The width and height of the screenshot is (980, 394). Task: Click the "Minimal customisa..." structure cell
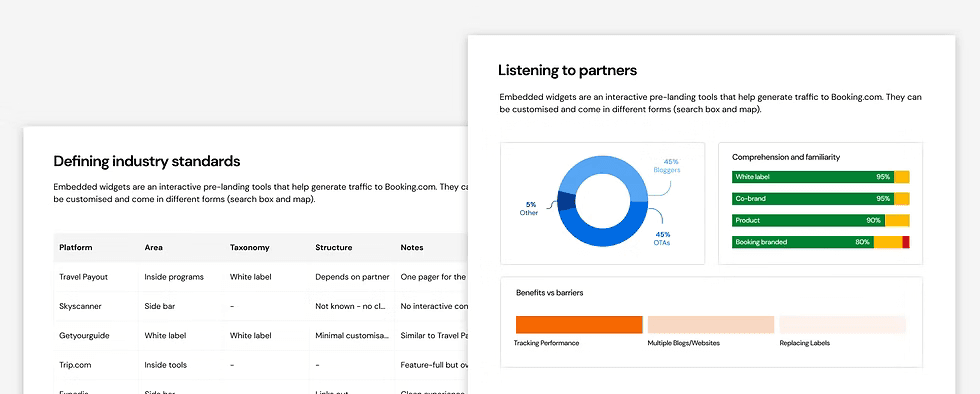(x=352, y=335)
